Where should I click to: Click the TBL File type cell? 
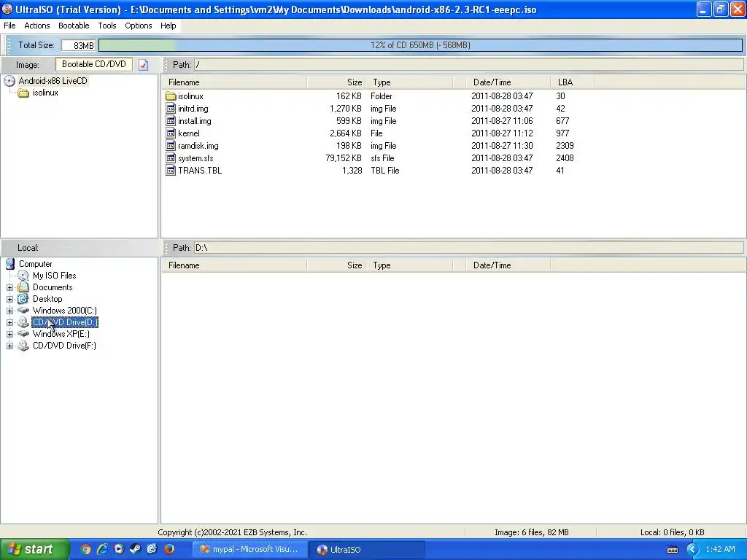coord(385,171)
